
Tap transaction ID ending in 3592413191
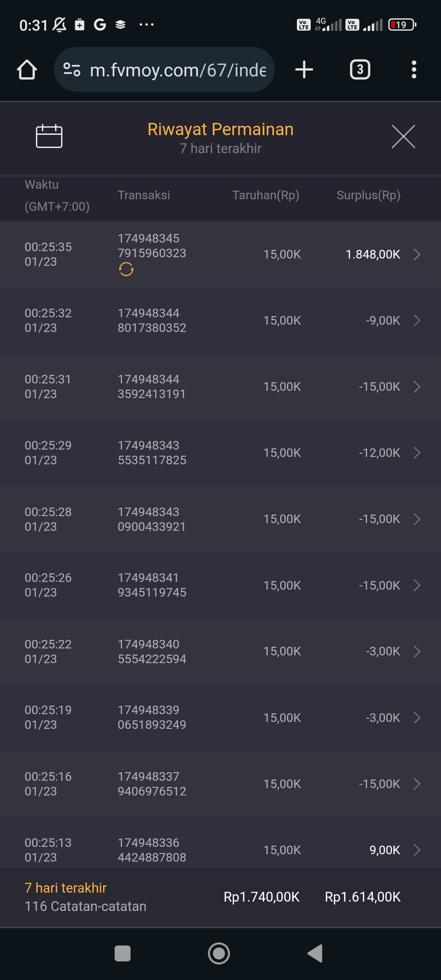click(151, 387)
